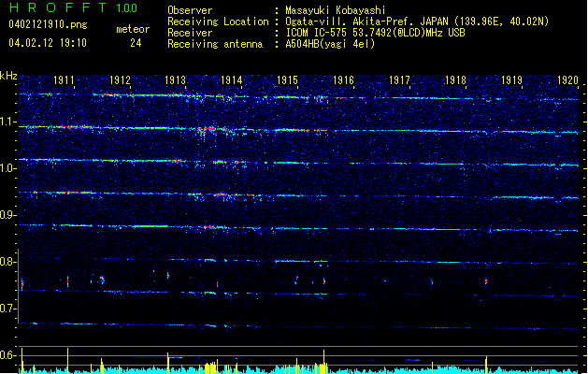
Task: Select the 0.6 frequency axis label
Action: point(8,355)
